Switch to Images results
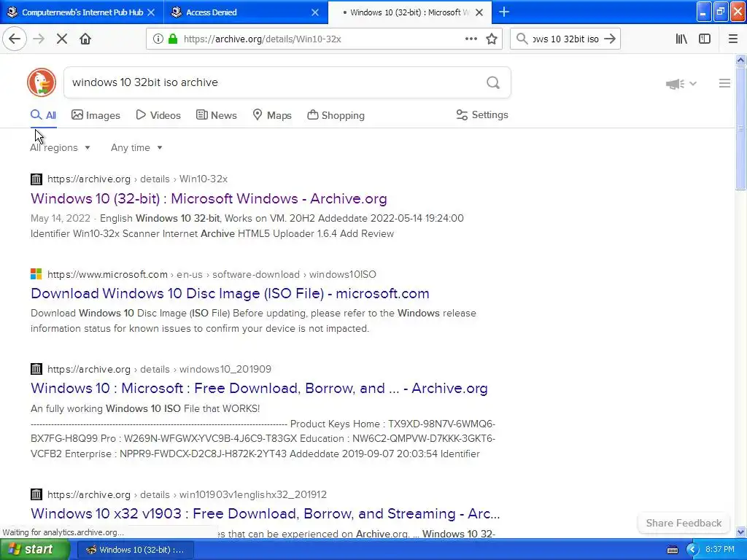Screen dimensions: 747x560 (96, 115)
